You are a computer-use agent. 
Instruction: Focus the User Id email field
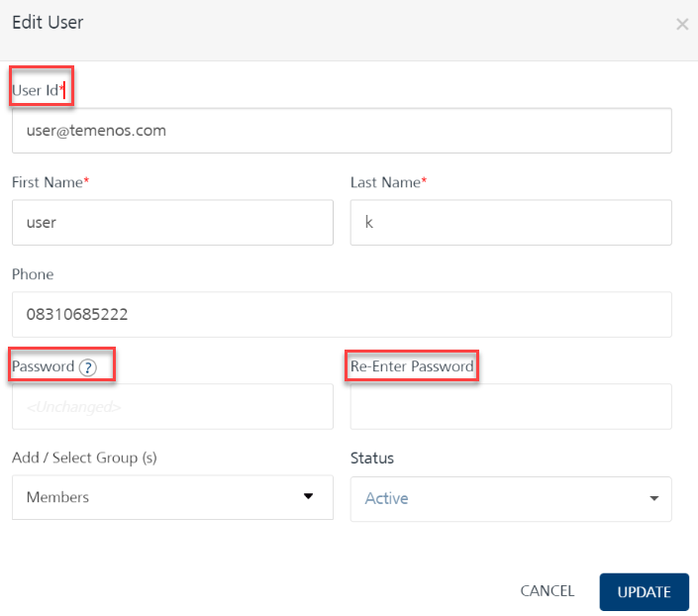(x=342, y=131)
